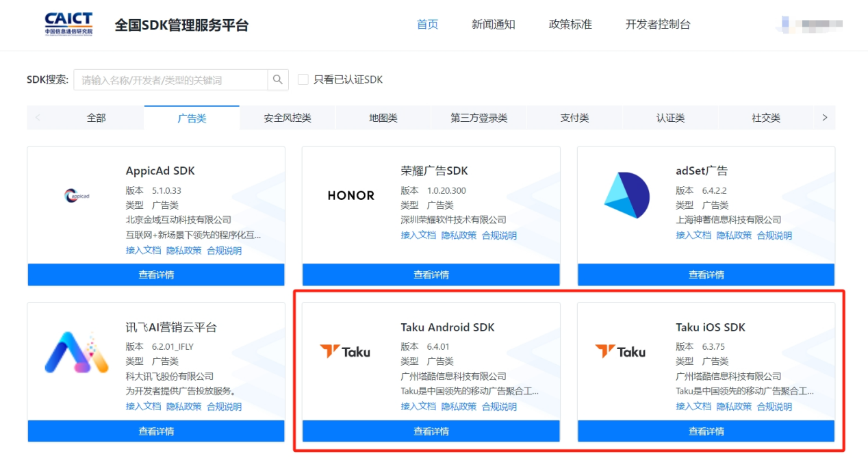The height and width of the screenshot is (458, 868).
Task: Focus the SDK search input field
Action: coord(171,80)
